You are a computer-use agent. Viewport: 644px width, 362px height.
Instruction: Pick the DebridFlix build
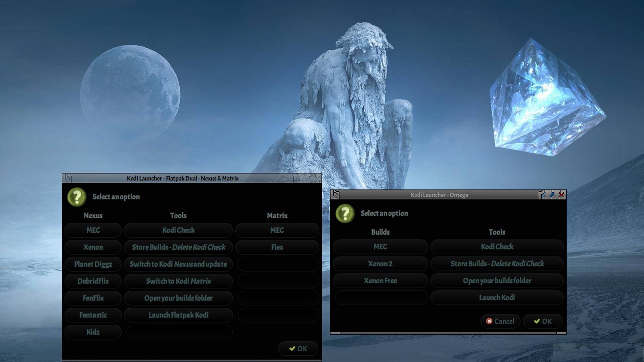[x=93, y=281]
